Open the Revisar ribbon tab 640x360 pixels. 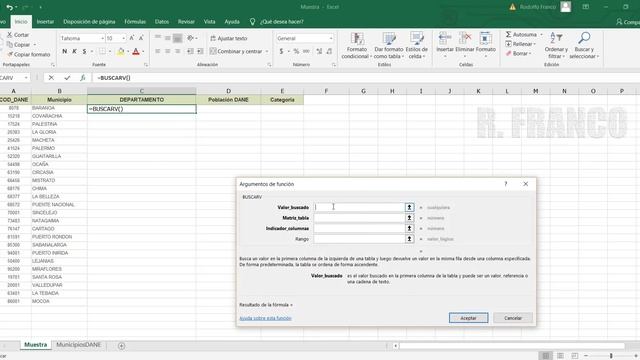(186, 22)
